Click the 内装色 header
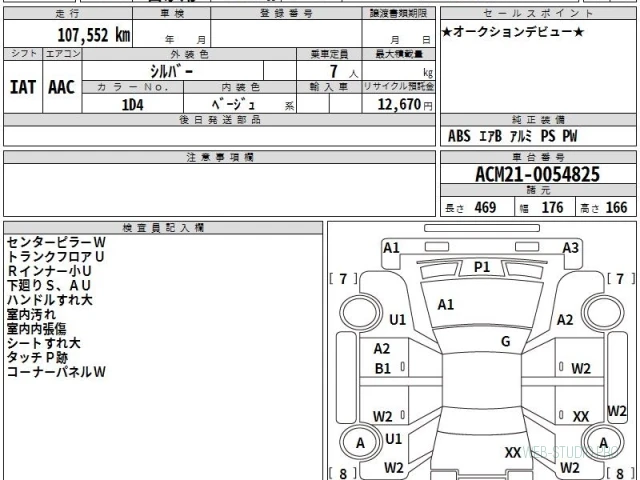This screenshot has width=640, height=480. point(240,87)
